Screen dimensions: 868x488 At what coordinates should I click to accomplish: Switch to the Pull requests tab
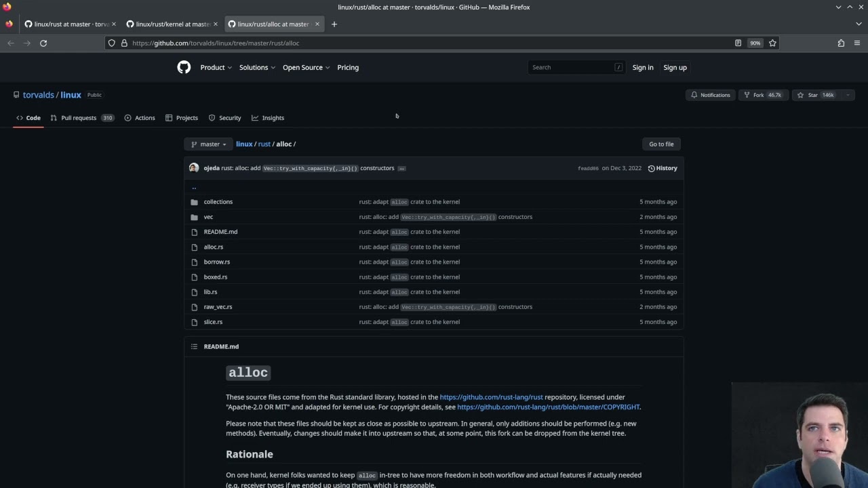pos(79,118)
